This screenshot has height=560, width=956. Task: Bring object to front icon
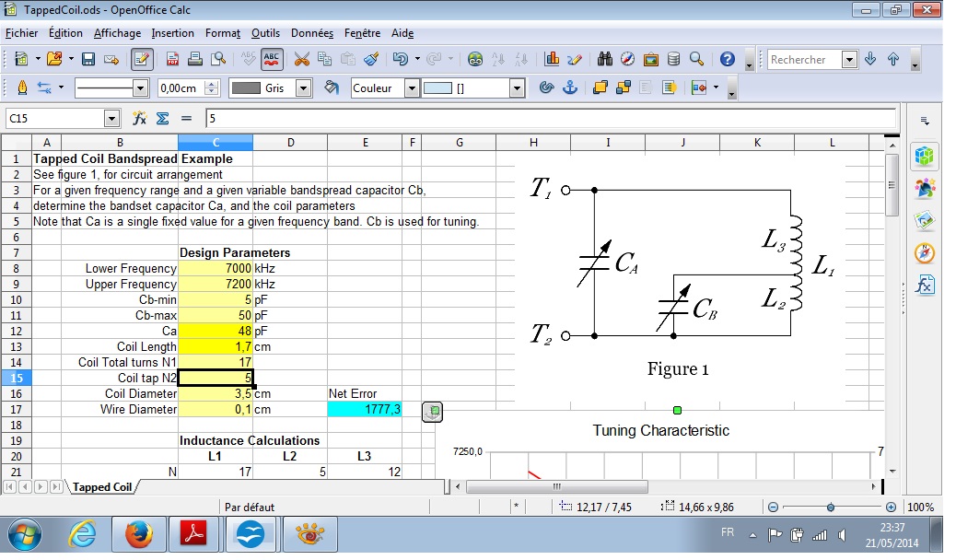tap(600, 87)
